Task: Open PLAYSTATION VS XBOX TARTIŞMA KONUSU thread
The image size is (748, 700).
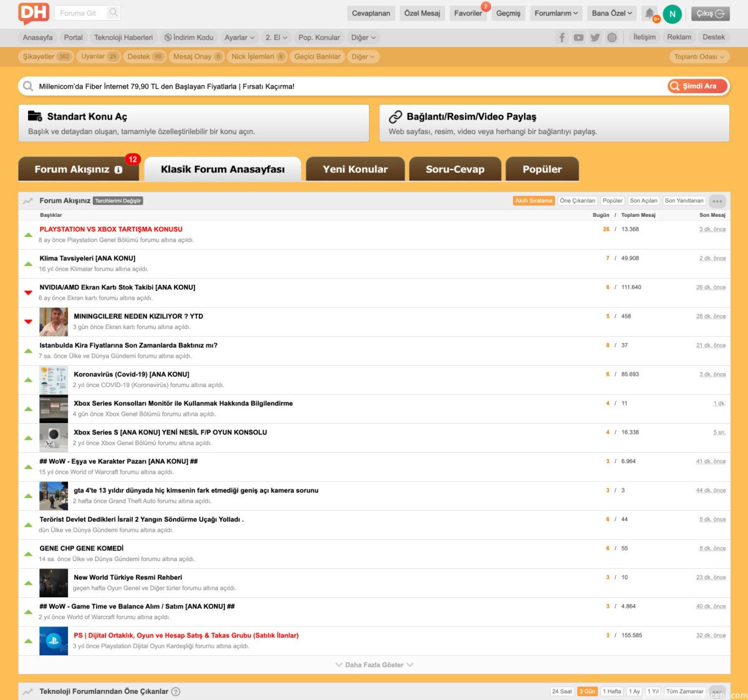Action: pyautogui.click(x=111, y=229)
